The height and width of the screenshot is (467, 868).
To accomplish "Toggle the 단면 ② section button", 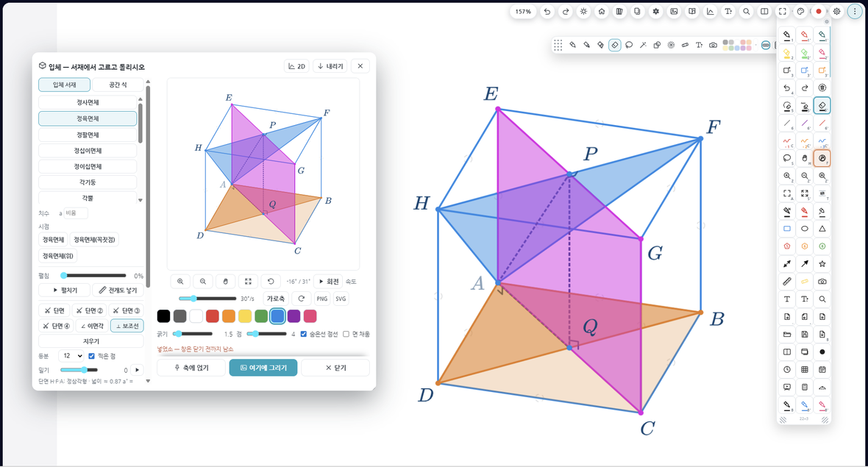I will click(x=90, y=310).
